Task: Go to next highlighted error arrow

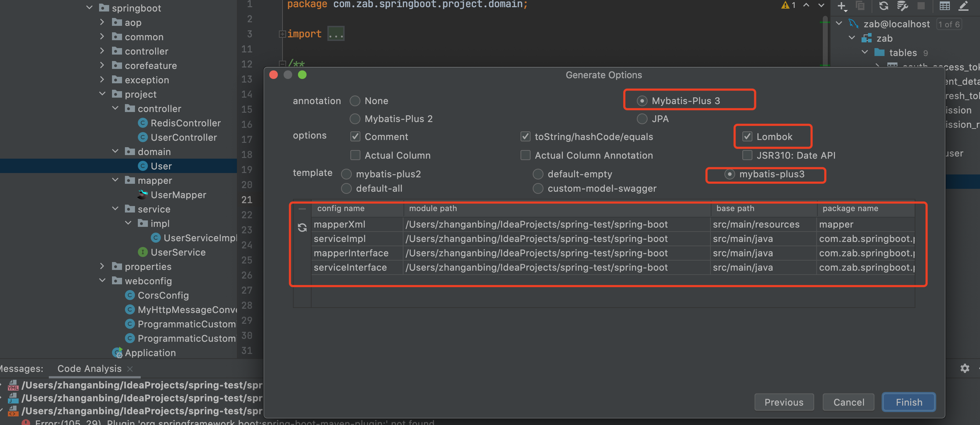Action: (821, 5)
